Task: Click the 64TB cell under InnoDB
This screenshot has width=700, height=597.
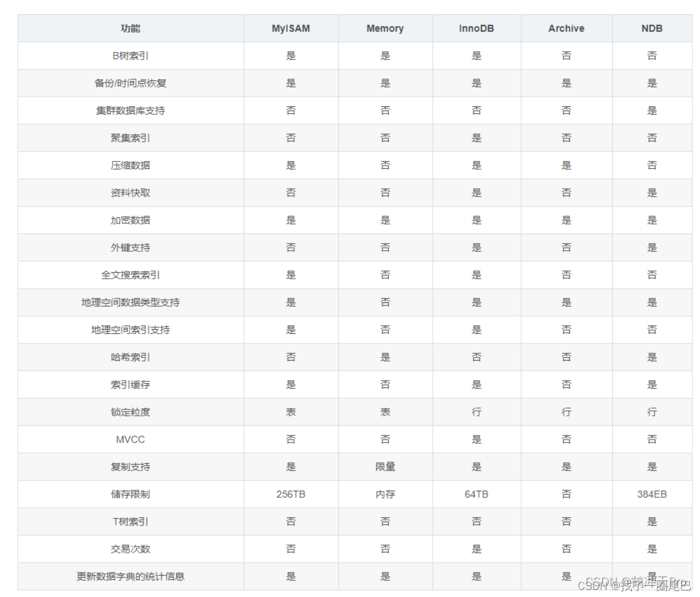Action: (x=476, y=494)
